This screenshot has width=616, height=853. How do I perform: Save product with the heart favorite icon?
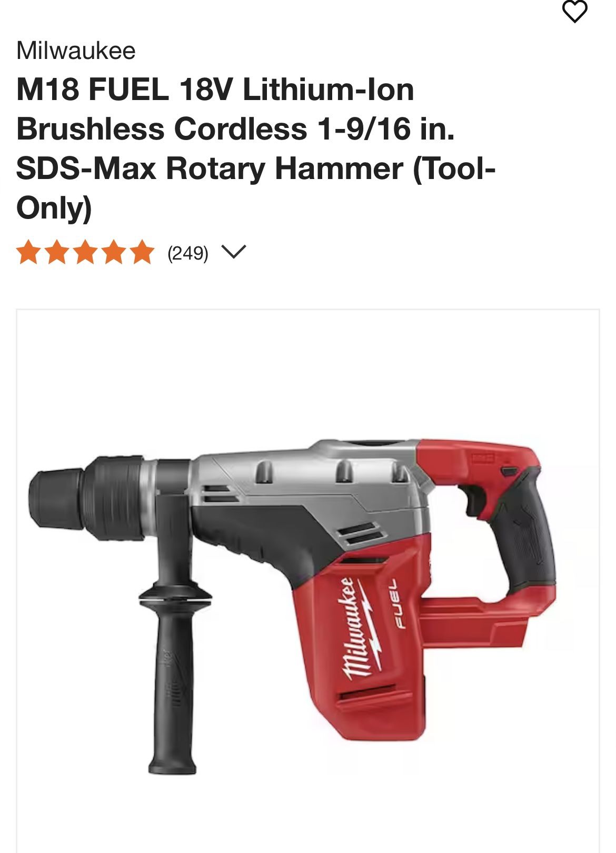pos(574,11)
